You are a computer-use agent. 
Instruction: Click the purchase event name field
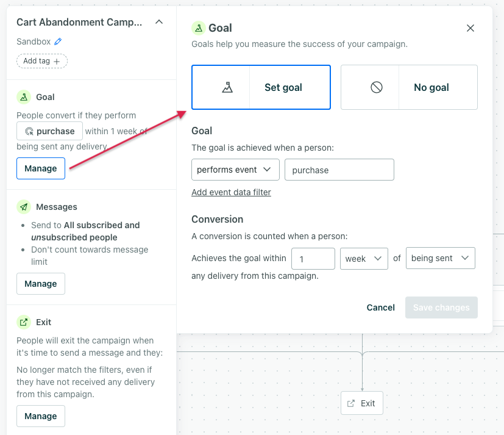tap(339, 170)
